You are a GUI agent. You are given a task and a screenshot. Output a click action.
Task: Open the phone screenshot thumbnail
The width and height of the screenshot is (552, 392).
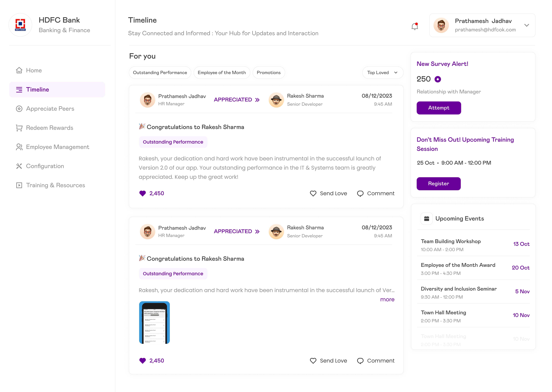(154, 323)
